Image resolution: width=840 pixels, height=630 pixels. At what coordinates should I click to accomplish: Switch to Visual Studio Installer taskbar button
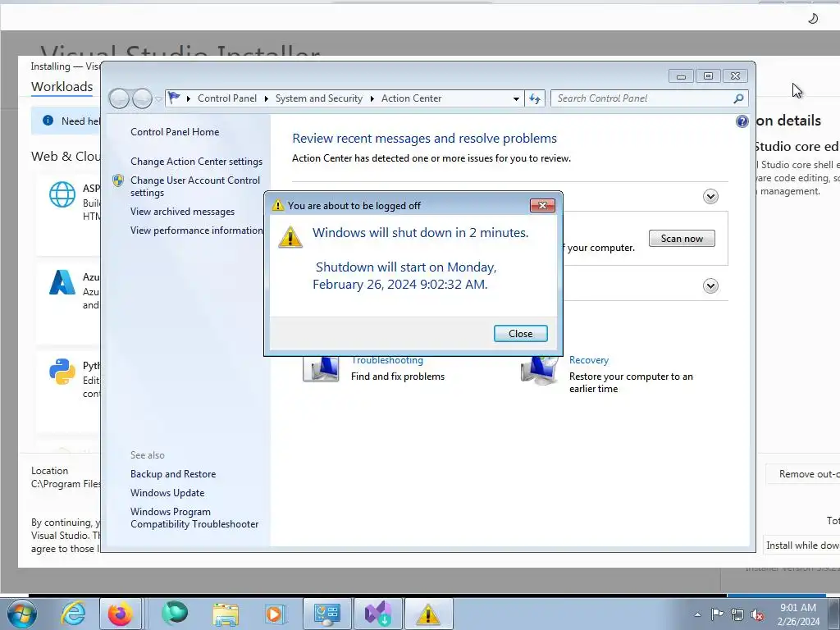377,614
